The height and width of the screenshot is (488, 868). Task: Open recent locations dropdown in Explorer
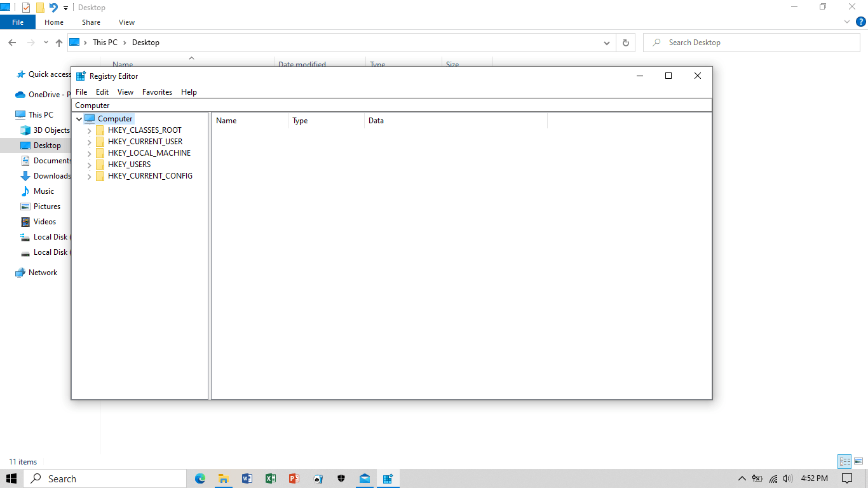46,43
